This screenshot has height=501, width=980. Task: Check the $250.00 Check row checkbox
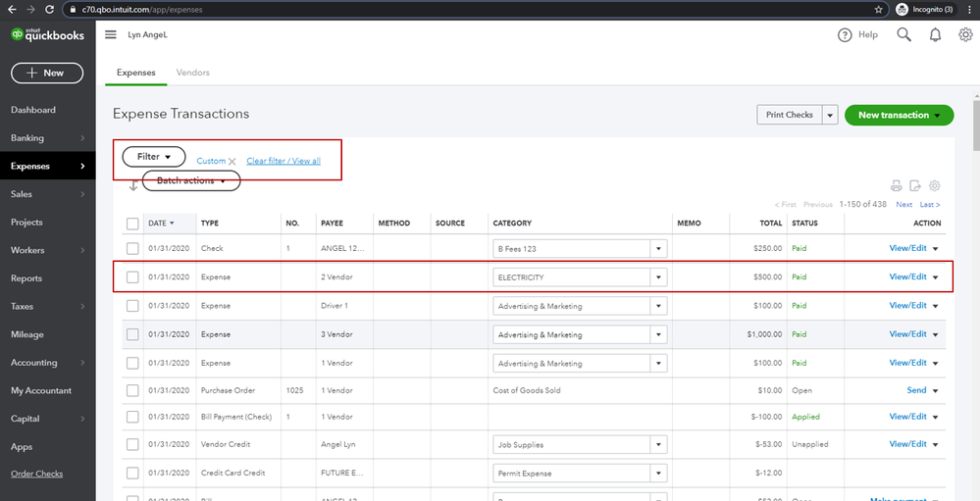point(132,249)
